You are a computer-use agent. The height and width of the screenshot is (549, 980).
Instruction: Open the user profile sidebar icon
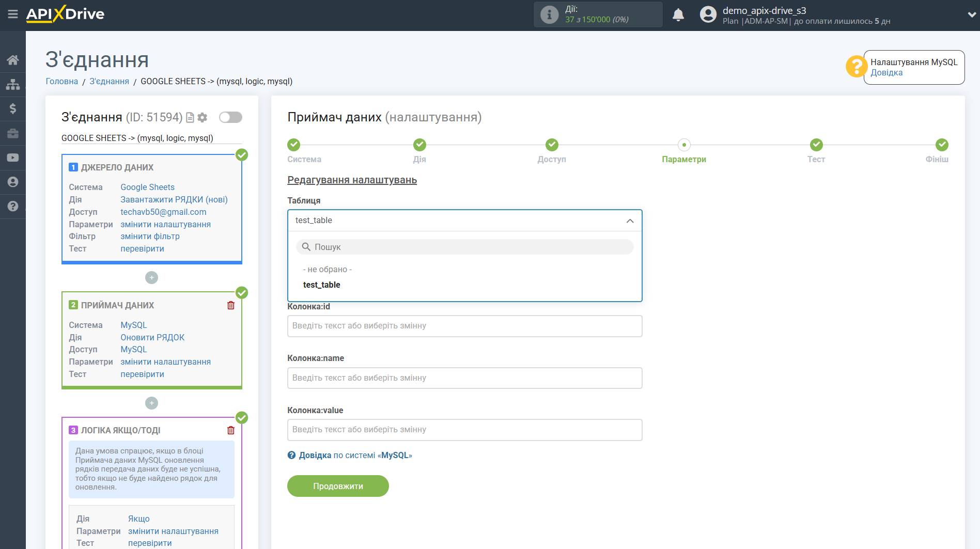[x=13, y=182]
